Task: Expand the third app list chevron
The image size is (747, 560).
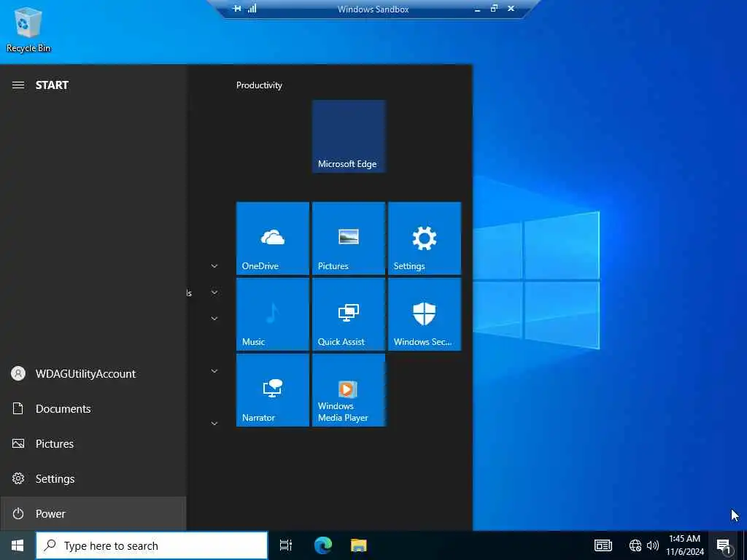Action: coord(214,319)
